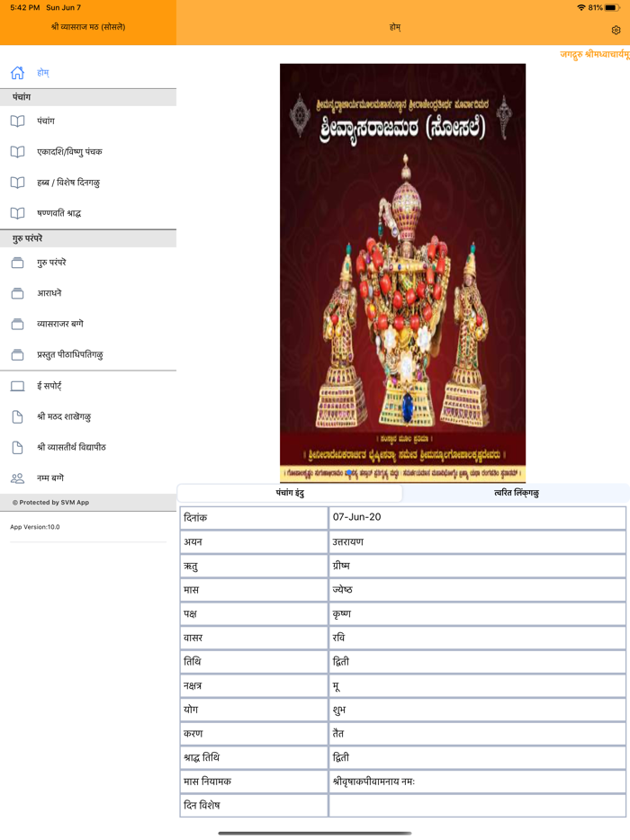Click Protected by SVM App footer
The width and height of the screenshot is (630, 840).
(x=50, y=503)
